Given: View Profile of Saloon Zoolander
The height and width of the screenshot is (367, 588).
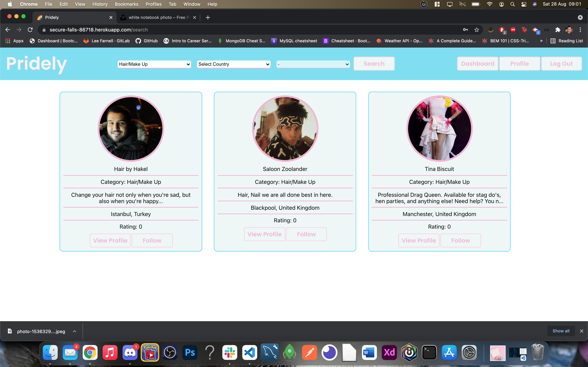Looking at the screenshot, I should click(264, 234).
